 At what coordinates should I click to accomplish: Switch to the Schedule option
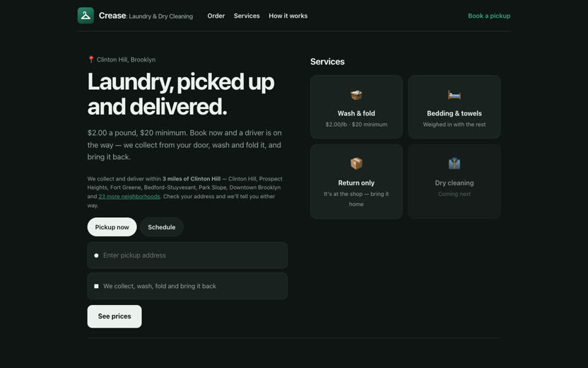162,226
